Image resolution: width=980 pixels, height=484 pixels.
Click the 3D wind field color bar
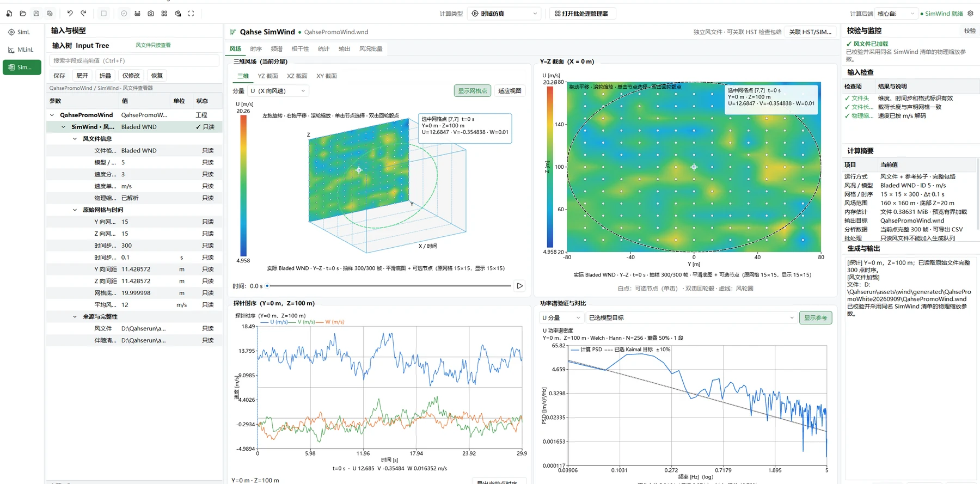[x=243, y=186]
